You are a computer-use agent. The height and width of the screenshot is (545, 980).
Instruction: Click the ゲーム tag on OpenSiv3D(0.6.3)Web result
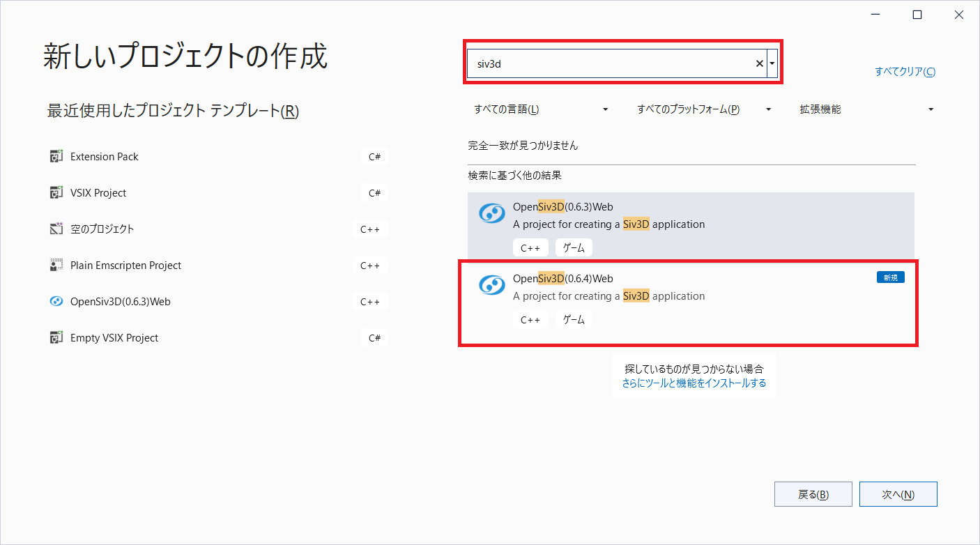[574, 247]
